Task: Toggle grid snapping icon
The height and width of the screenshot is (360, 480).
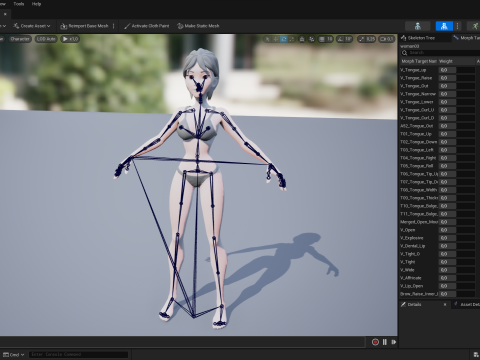Action: 322,39
